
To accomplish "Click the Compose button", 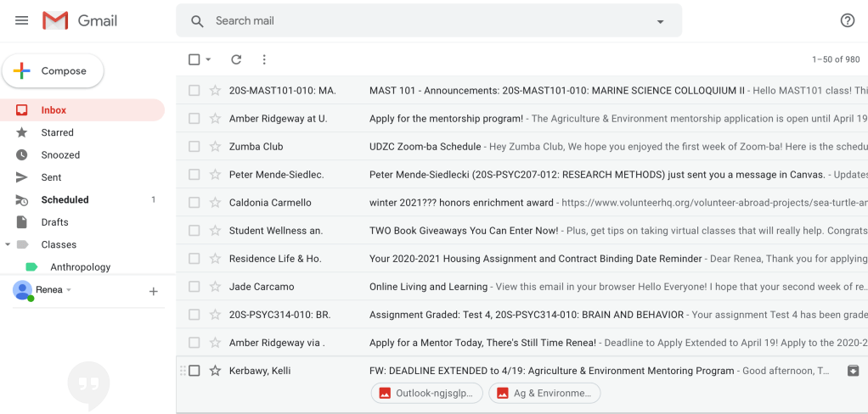I will 53,71.
